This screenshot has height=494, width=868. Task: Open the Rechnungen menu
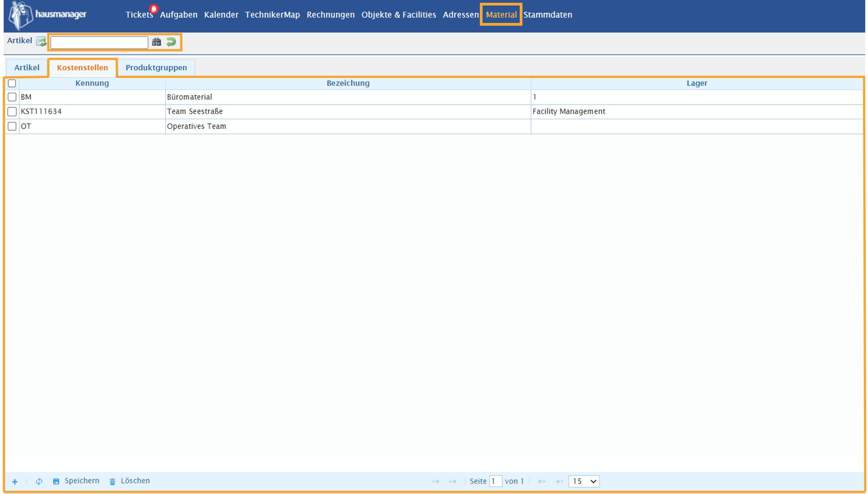pyautogui.click(x=330, y=15)
